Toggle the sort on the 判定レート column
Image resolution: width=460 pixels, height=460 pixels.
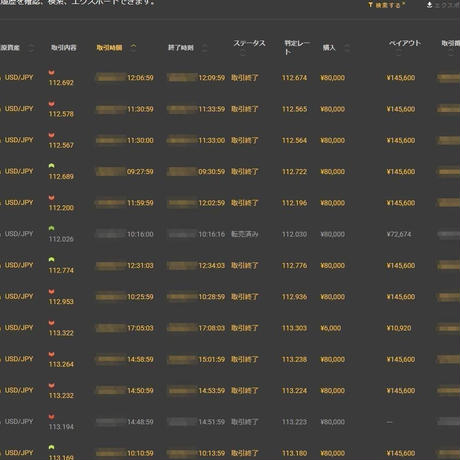(297, 47)
